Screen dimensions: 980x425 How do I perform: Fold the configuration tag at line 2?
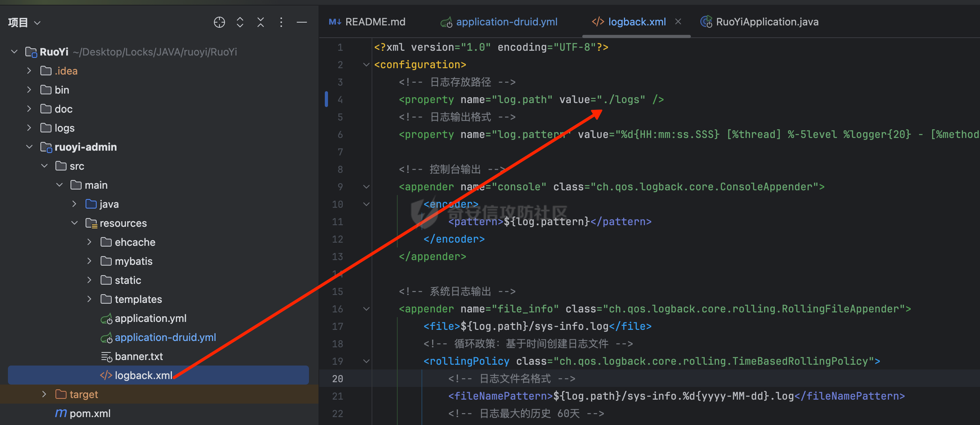[x=366, y=65]
